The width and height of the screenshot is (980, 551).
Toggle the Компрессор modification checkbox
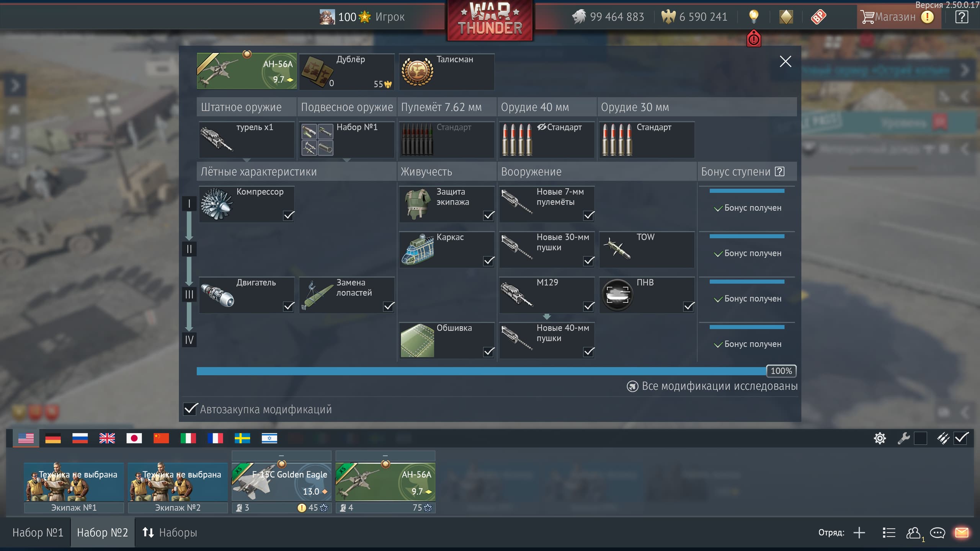click(289, 215)
